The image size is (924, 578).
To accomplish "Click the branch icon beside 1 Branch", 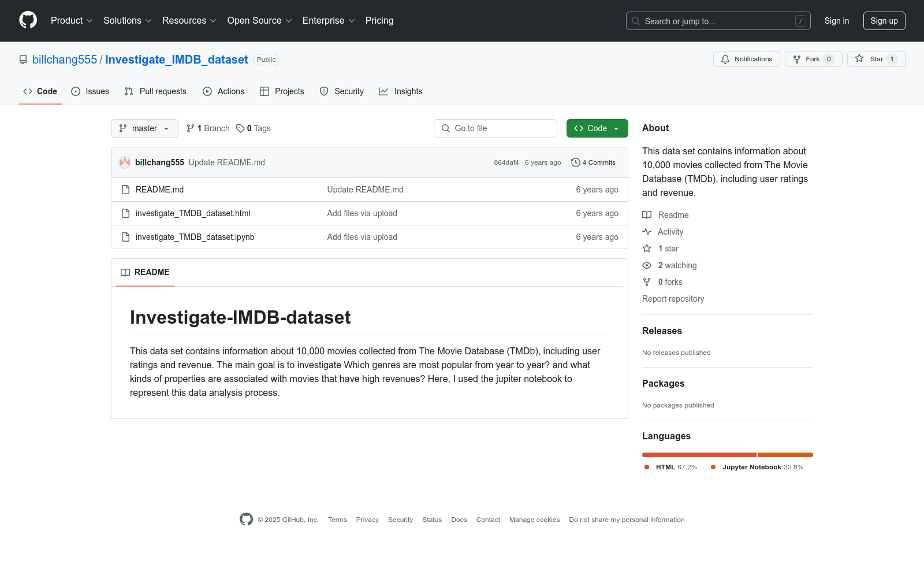I will click(191, 128).
